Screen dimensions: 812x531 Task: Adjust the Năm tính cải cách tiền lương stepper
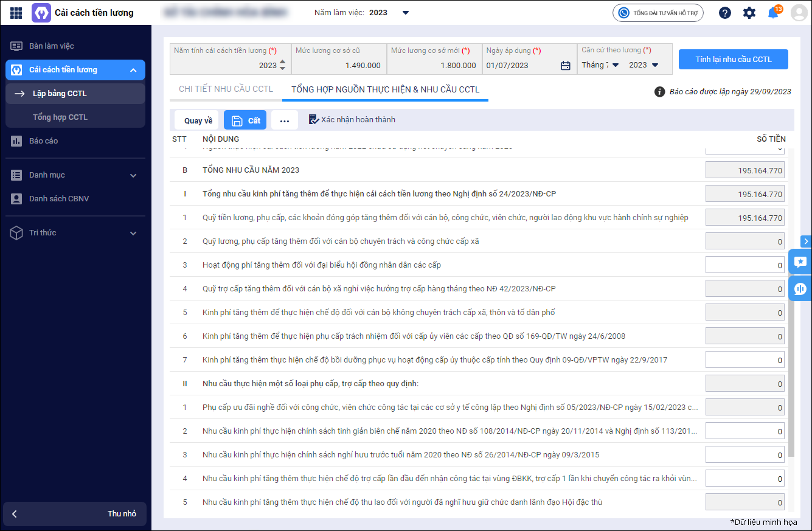pos(282,65)
